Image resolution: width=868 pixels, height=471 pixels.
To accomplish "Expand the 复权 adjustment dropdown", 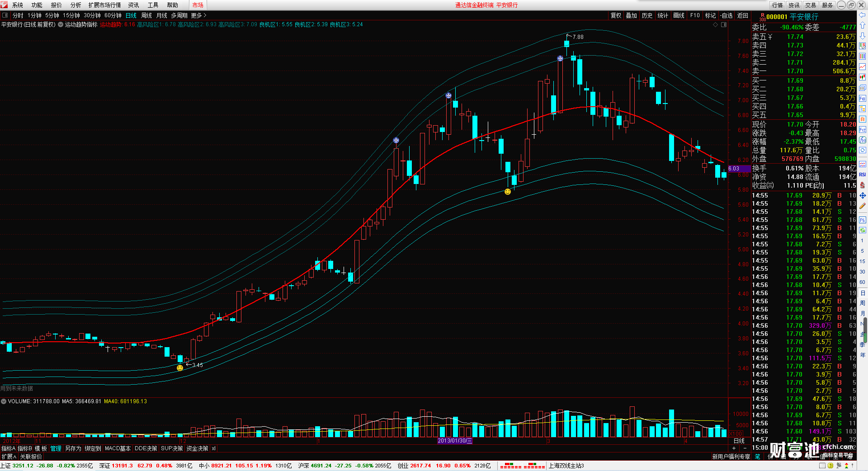I will 616,15.
